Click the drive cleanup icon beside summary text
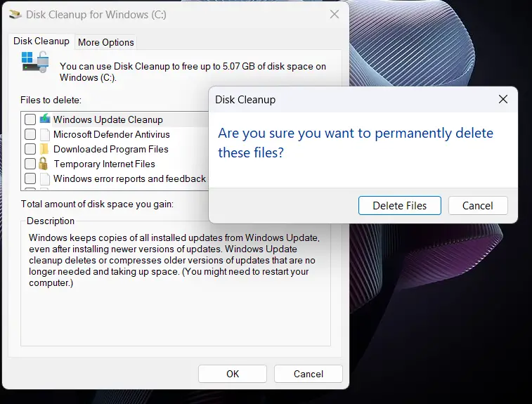 pyautogui.click(x=35, y=62)
